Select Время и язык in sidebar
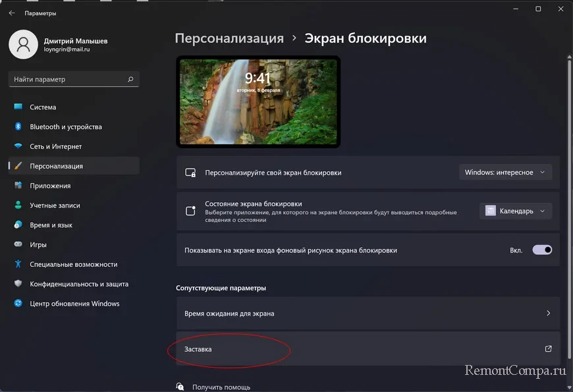This screenshot has height=392, width=573. click(51, 225)
